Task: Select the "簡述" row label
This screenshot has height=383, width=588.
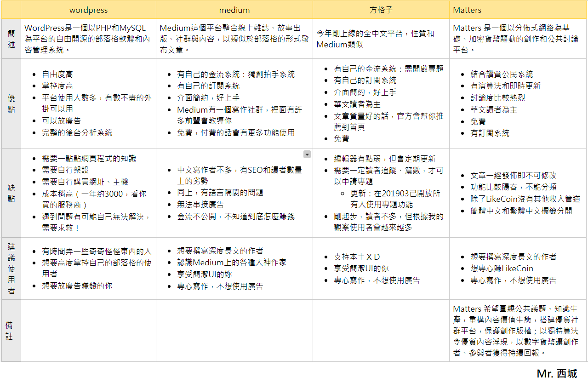Action: click(11, 39)
